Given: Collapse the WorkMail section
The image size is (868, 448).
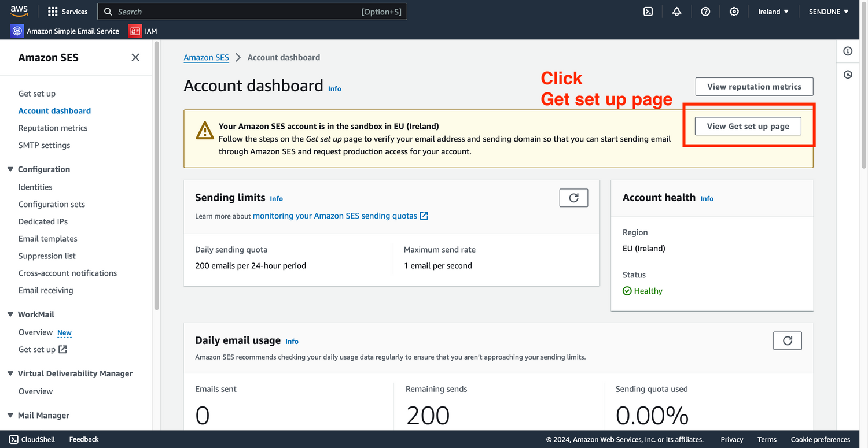Looking at the screenshot, I should (10, 314).
